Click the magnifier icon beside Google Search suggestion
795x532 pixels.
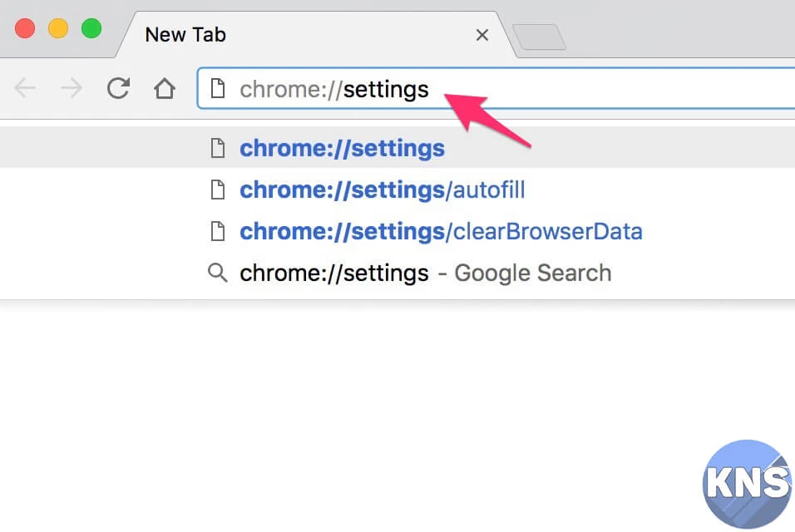(218, 273)
